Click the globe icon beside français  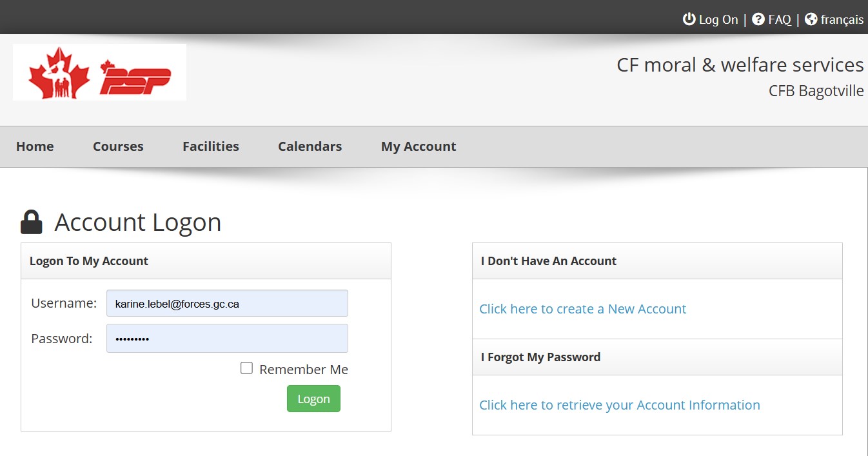click(811, 19)
